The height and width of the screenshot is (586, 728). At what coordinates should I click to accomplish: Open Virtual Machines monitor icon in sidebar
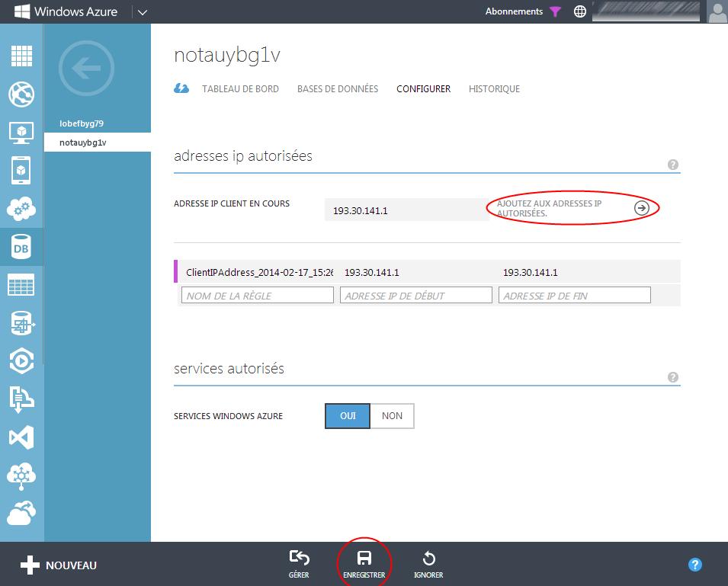[x=22, y=133]
